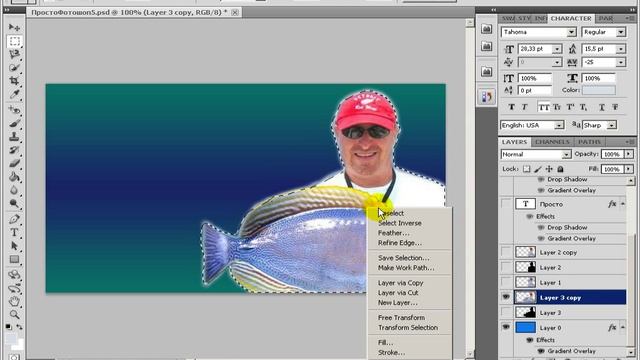Show the Layer 2 copy layer

(x=506, y=252)
